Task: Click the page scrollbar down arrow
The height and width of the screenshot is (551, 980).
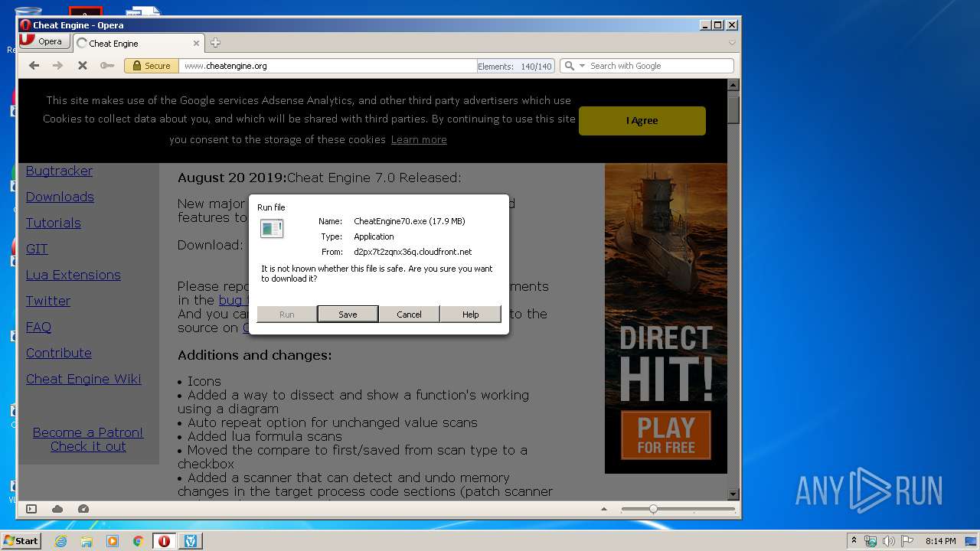Action: click(x=733, y=494)
